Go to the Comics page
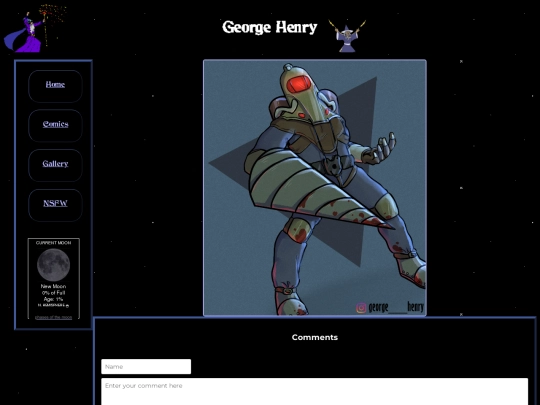This screenshot has width=540, height=405. 55,124
